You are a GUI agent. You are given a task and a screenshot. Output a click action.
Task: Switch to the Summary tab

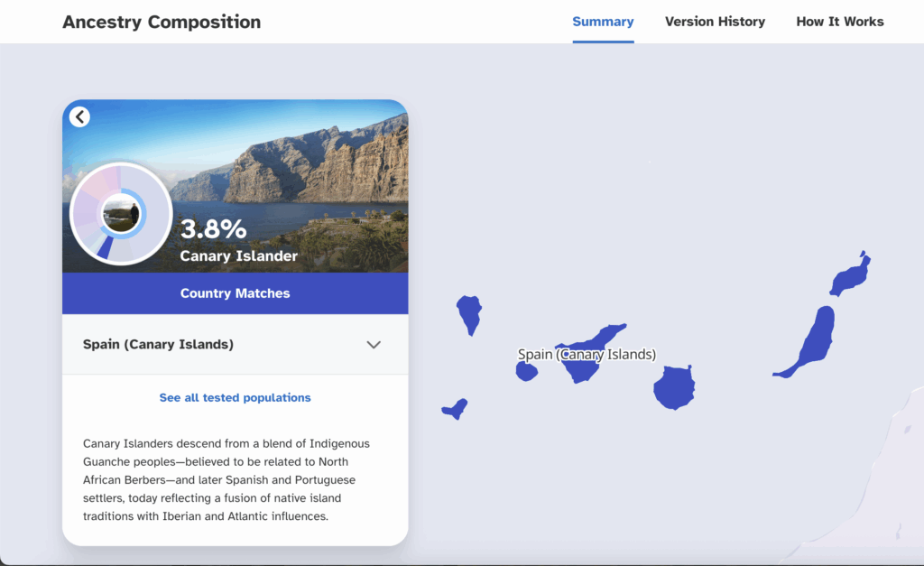[603, 22]
